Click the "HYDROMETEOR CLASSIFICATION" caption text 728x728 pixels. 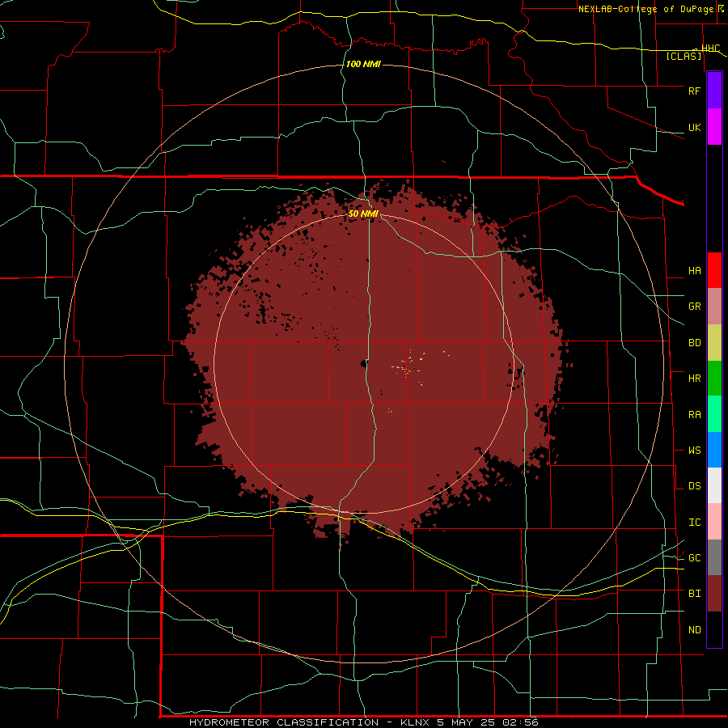pyautogui.click(x=284, y=722)
